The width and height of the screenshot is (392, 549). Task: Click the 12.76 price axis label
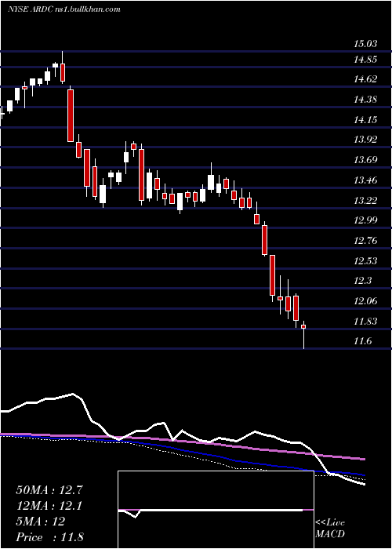(365, 241)
